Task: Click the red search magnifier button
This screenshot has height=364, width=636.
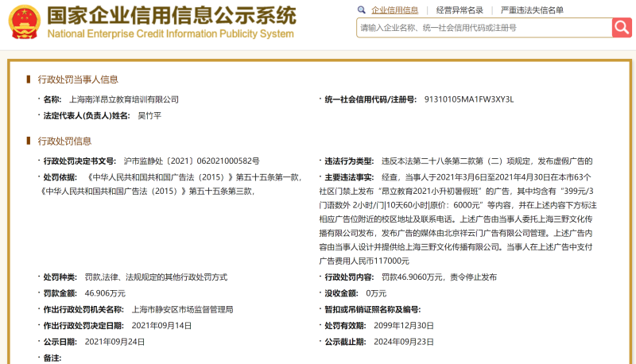Action: point(622,28)
